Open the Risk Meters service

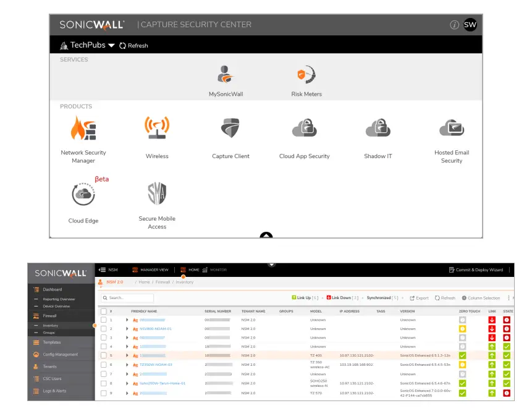pos(306,81)
